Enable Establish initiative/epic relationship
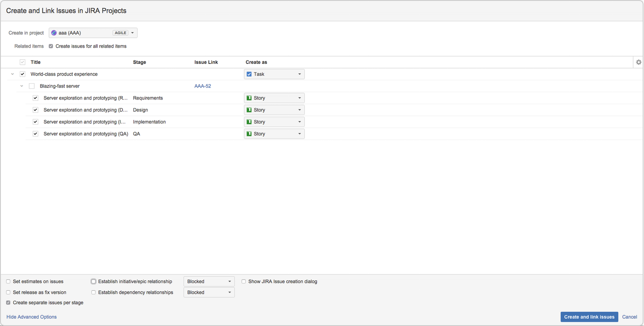Screen dimensions: 644x326 [x=94, y=282]
